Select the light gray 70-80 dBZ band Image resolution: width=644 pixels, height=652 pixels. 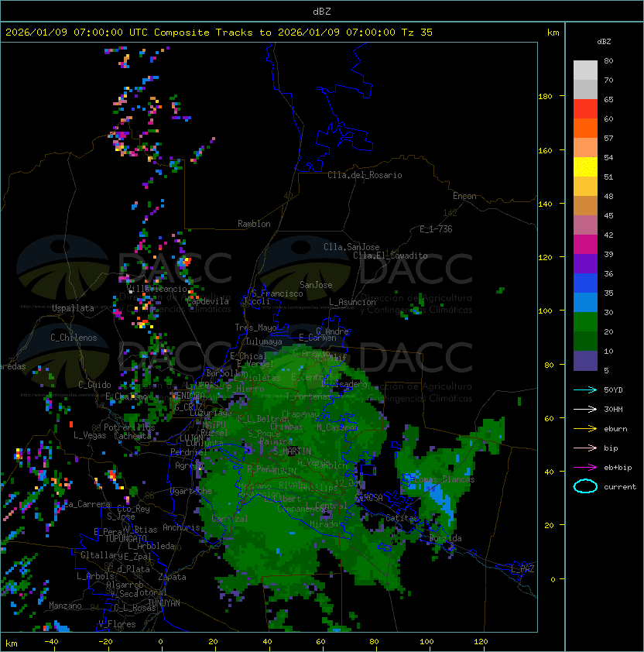click(585, 70)
